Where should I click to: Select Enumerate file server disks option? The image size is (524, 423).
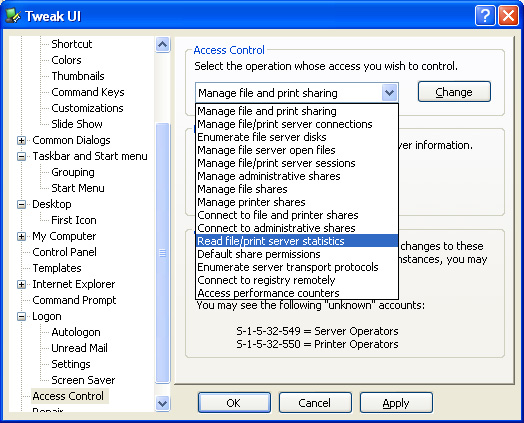(x=297, y=137)
